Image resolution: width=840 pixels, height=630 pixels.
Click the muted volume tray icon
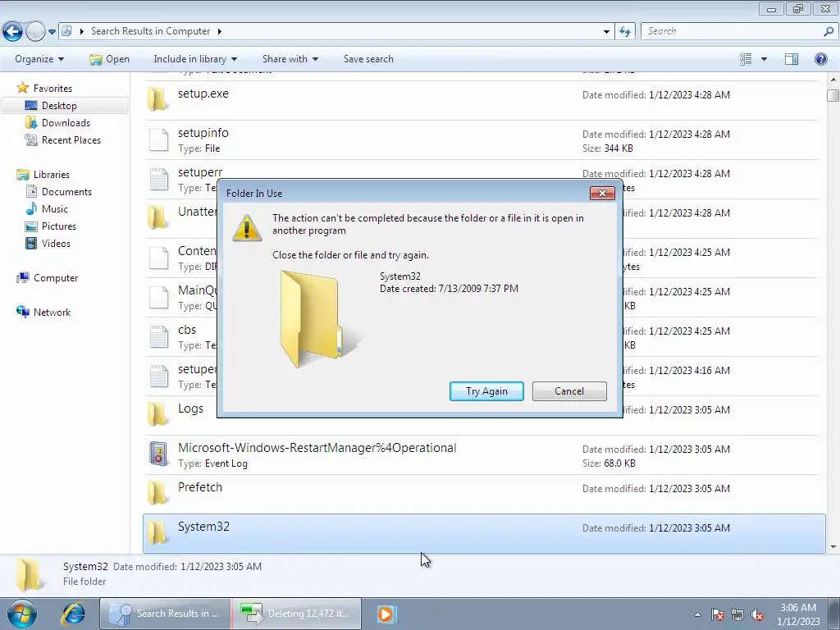757,614
